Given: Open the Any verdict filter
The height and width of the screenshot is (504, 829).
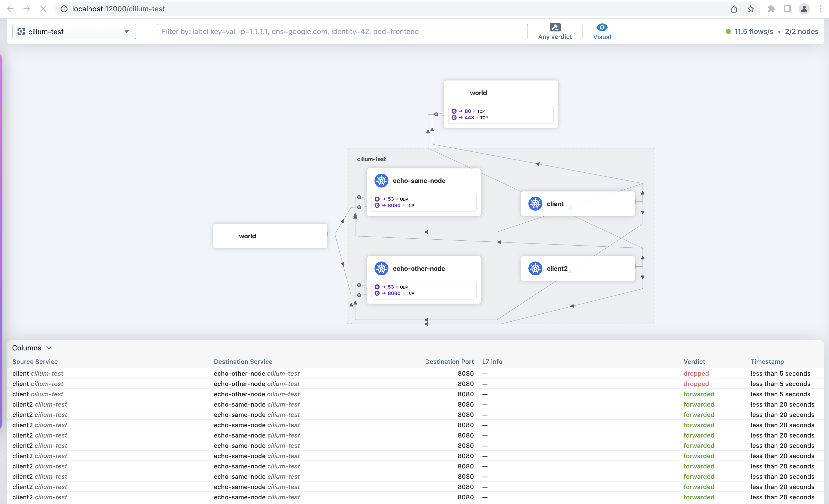Looking at the screenshot, I should click(555, 31).
